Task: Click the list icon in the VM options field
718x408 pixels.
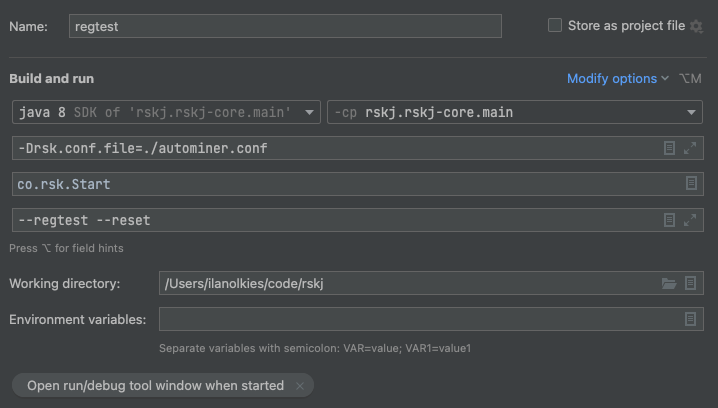Action: tap(670, 148)
